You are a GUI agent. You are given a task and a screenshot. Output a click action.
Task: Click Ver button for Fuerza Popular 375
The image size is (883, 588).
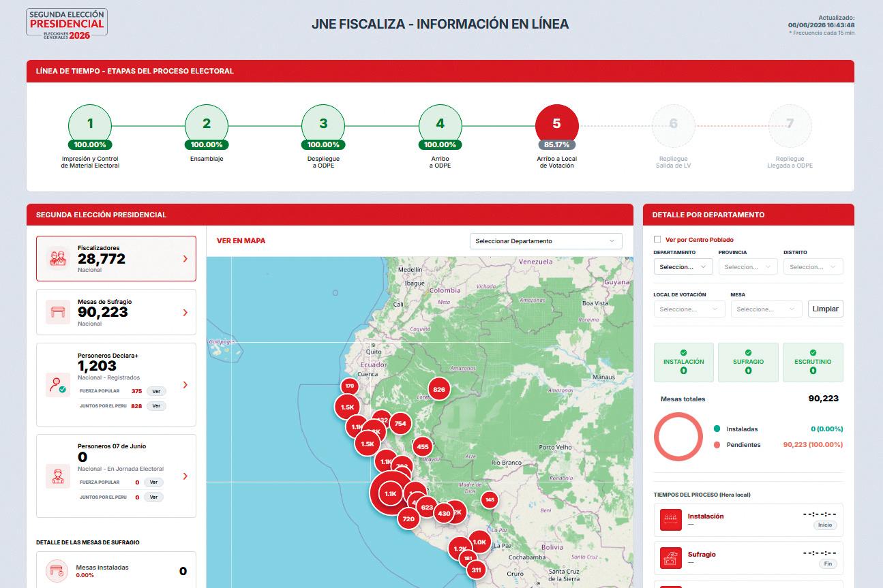pos(156,391)
